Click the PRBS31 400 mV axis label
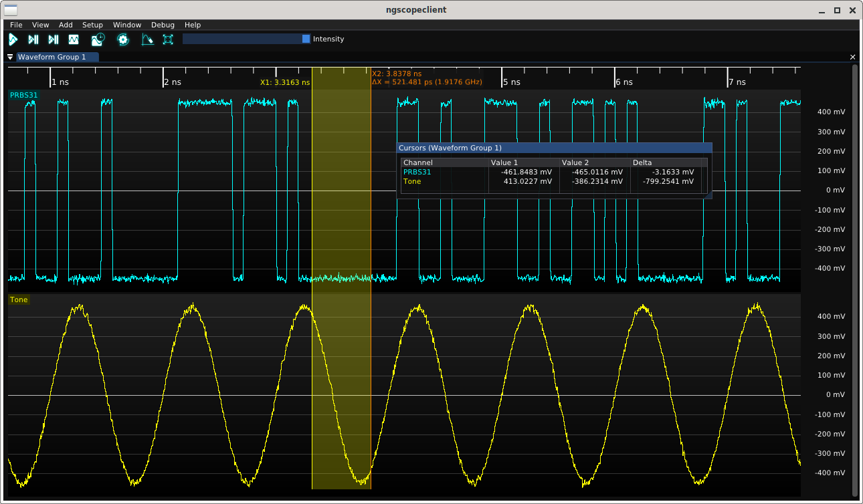The width and height of the screenshot is (863, 504). [831, 112]
